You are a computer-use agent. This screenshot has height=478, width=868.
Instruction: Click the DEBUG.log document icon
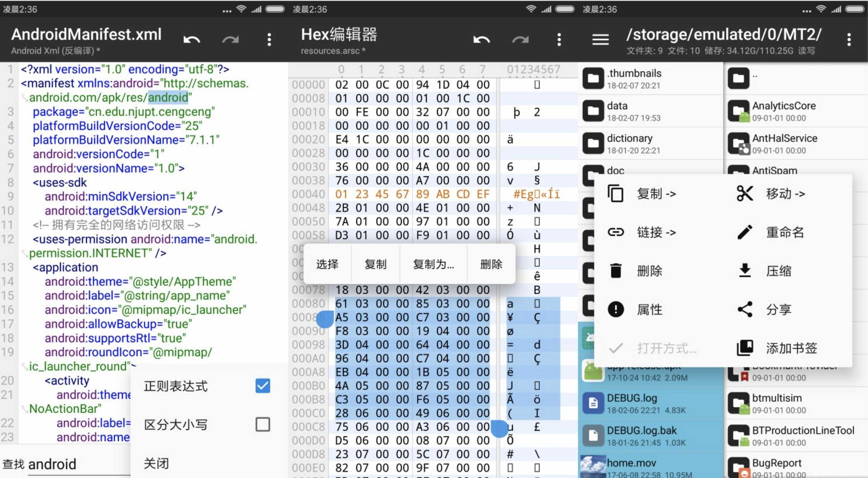pyautogui.click(x=593, y=403)
